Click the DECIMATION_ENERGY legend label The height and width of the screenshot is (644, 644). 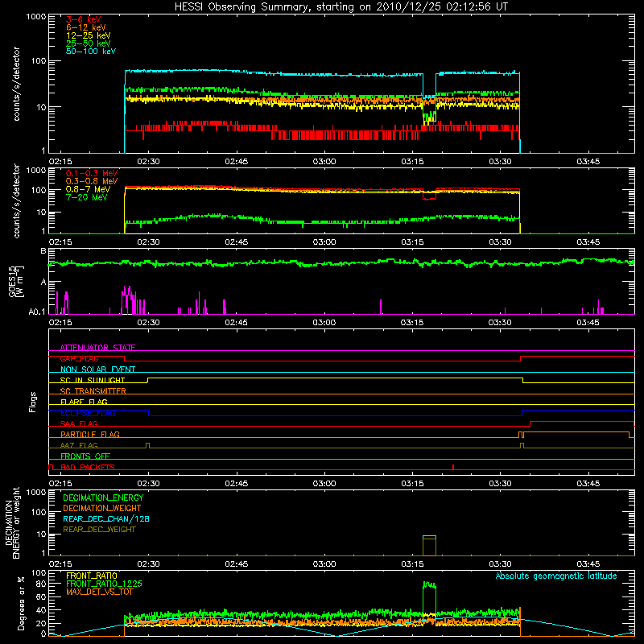[103, 497]
